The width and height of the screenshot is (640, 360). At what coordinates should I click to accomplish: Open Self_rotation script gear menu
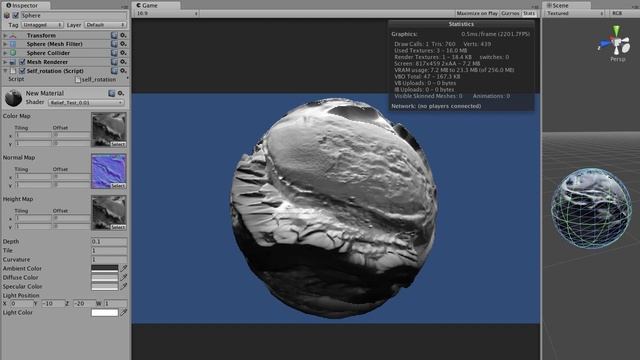click(123, 71)
